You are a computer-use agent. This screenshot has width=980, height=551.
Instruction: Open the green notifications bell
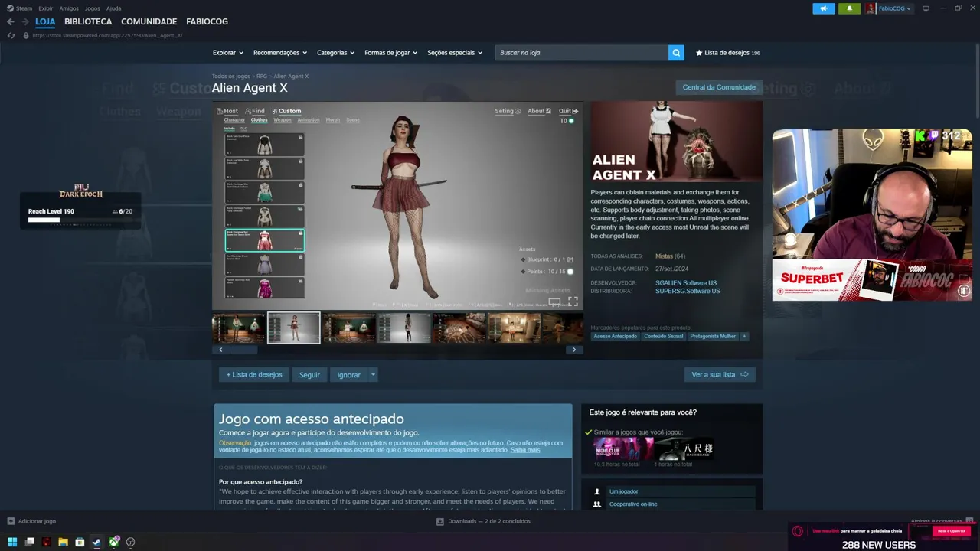tap(849, 8)
